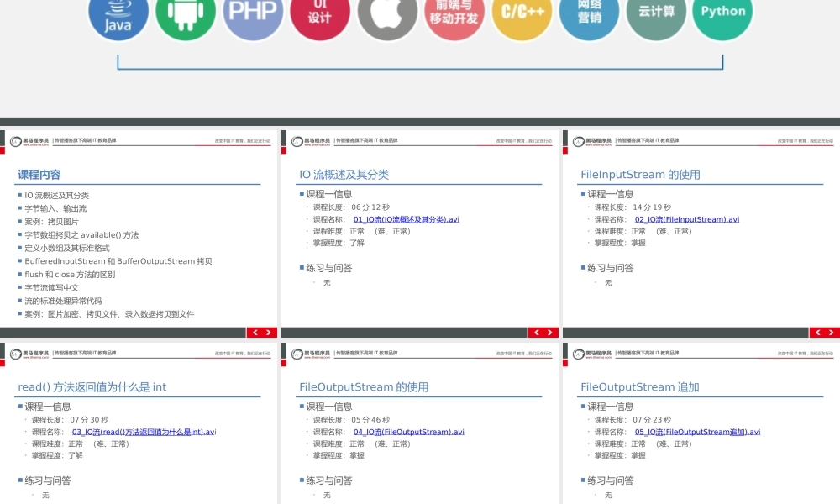Open the 04_IO流(FileOutputStream).avi link

click(x=408, y=432)
